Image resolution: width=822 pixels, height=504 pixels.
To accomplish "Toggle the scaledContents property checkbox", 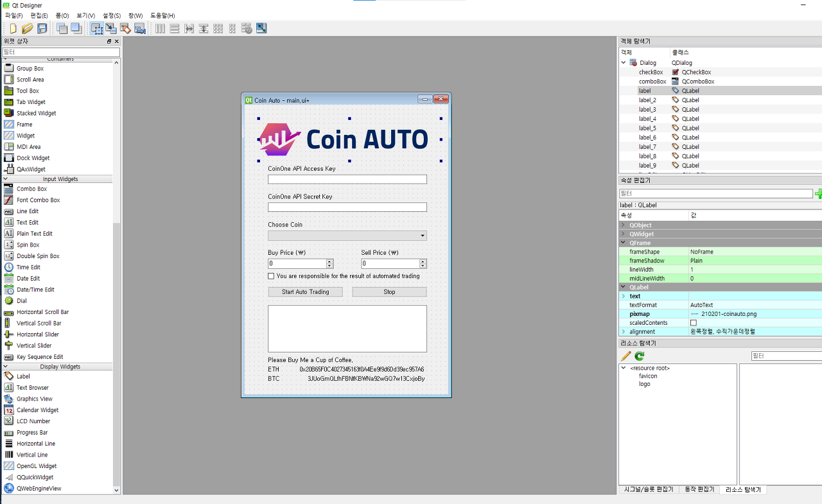I will click(693, 323).
